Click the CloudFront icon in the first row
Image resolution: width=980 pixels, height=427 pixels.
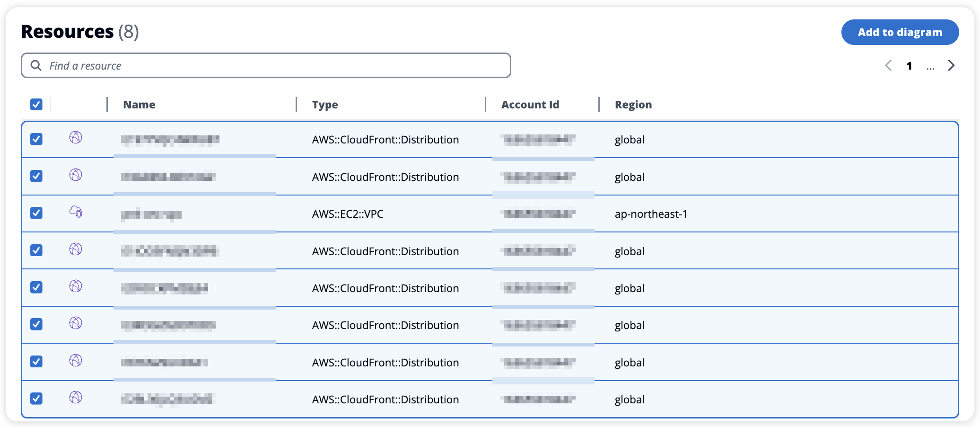tap(76, 138)
